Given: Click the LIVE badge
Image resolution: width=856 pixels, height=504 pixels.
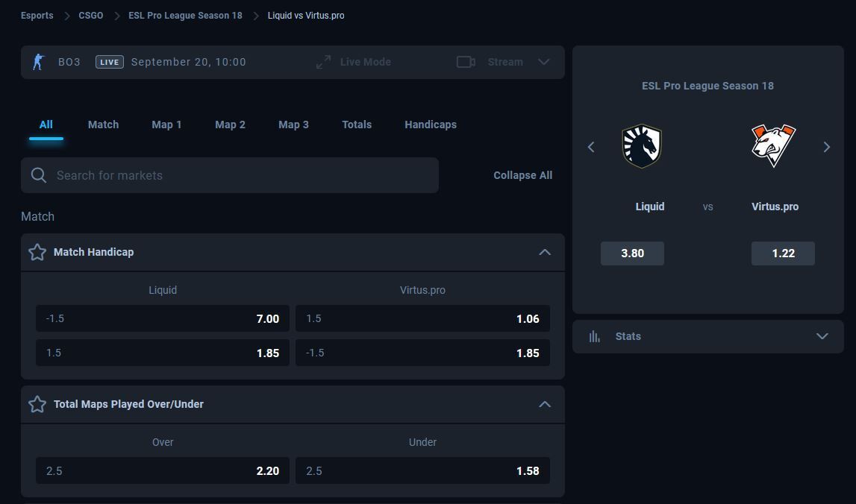Looking at the screenshot, I should click(109, 62).
